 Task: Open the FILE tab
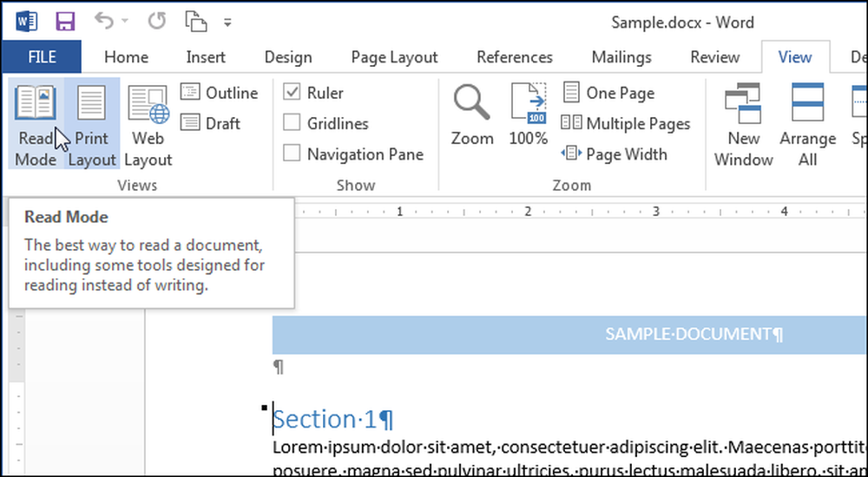pos(42,57)
